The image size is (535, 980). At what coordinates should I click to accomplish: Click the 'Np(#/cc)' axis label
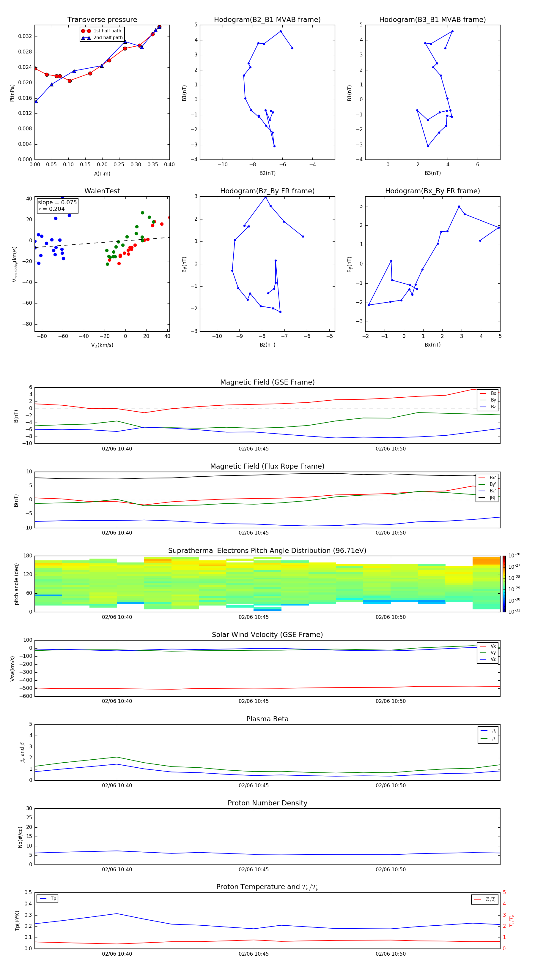pyautogui.click(x=20, y=837)
